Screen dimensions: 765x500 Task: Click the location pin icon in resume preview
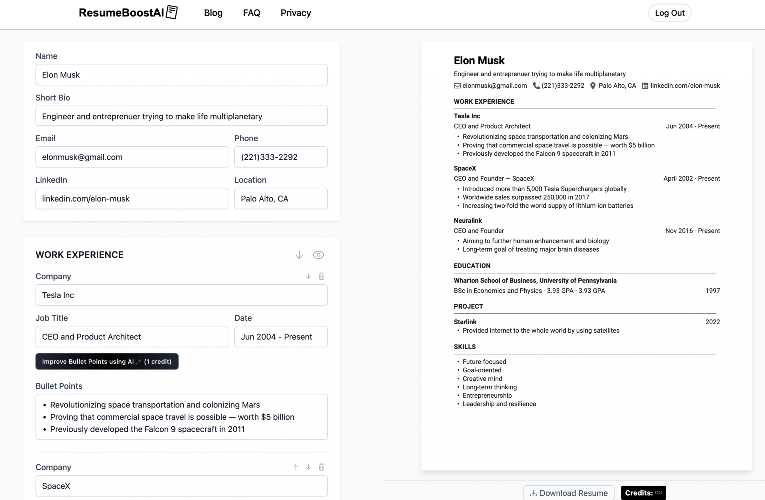click(593, 86)
